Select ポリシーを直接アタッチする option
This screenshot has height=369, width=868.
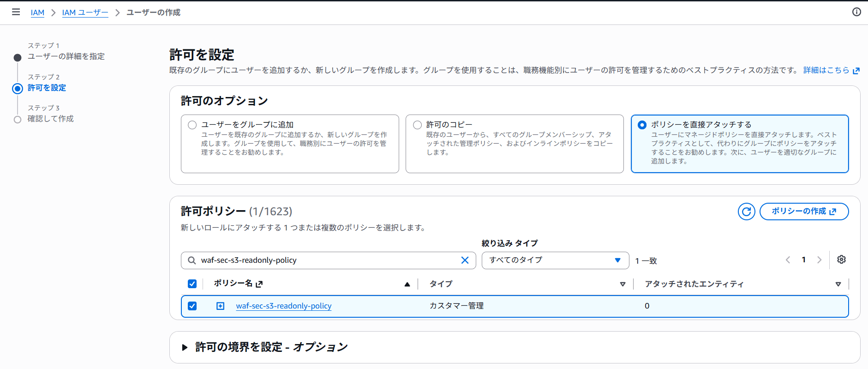[642, 125]
